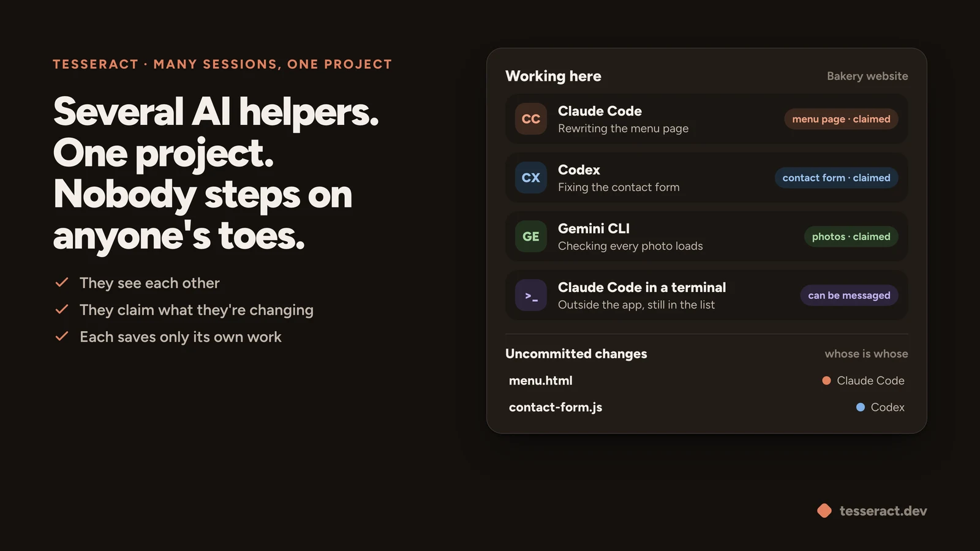Select the menu.html file row
This screenshot has width=980, height=551.
tap(706, 381)
